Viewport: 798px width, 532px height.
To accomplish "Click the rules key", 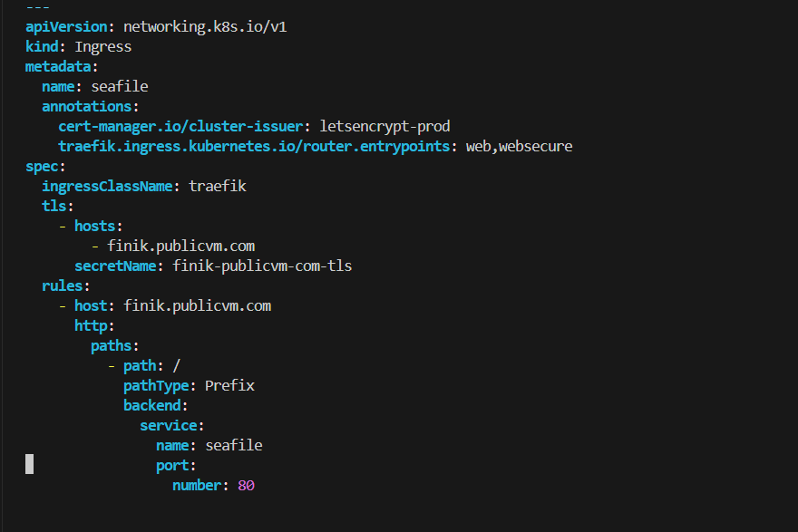I will [x=63, y=285].
